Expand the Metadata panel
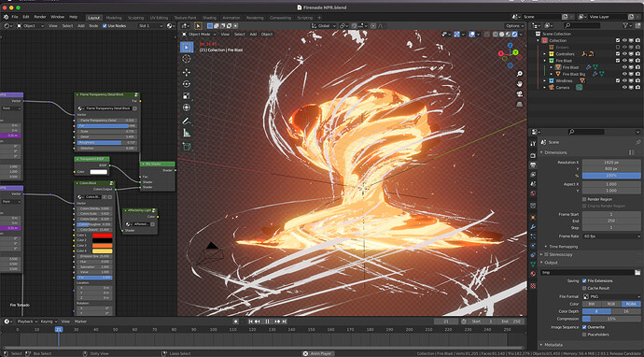644x357 pixels. [541, 345]
